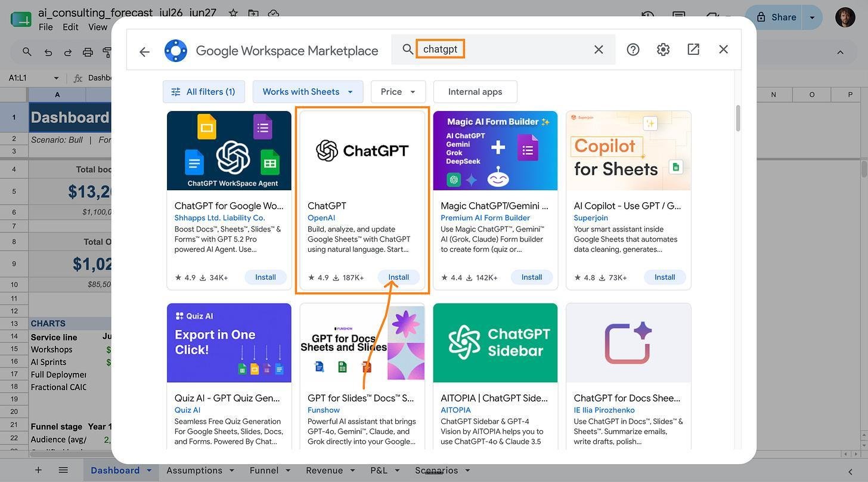Viewport: 868px width, 482px height.
Task: Open Premium AI Form Builder developer link
Action: pos(485,218)
